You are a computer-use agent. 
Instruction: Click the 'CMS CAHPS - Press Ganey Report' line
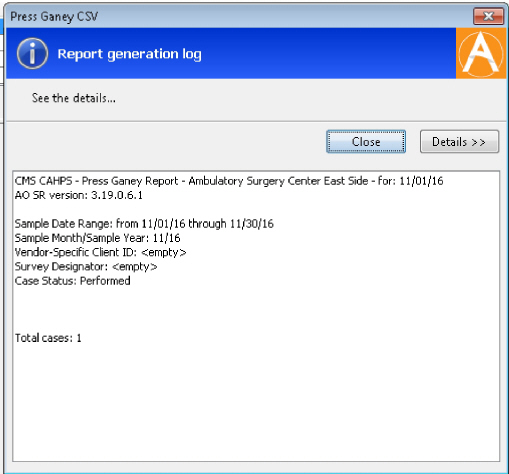coord(229,181)
